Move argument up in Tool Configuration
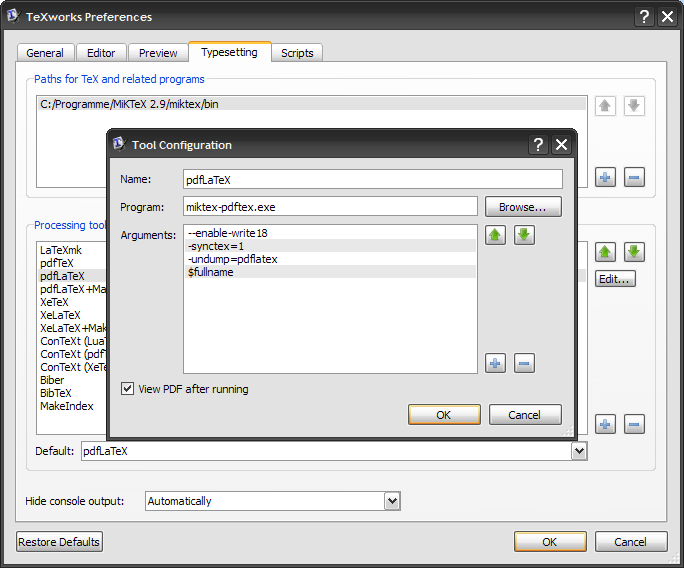 495,235
